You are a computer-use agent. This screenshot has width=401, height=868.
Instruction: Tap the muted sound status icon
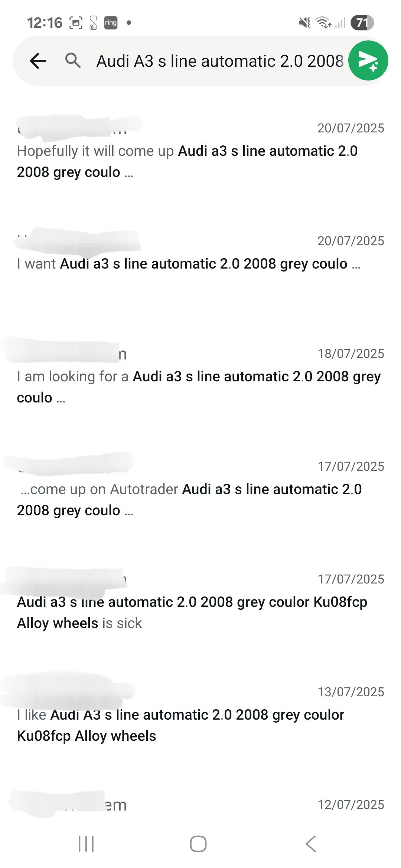[304, 23]
